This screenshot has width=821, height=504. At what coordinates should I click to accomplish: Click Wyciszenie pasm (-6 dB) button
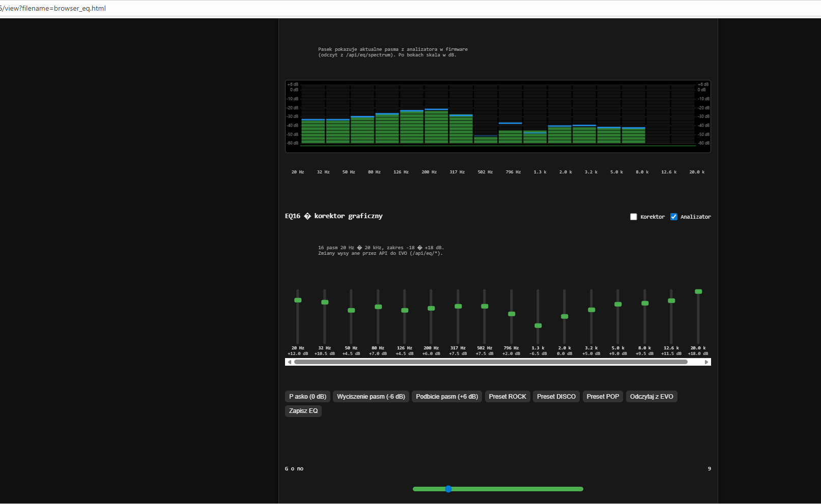tap(371, 397)
